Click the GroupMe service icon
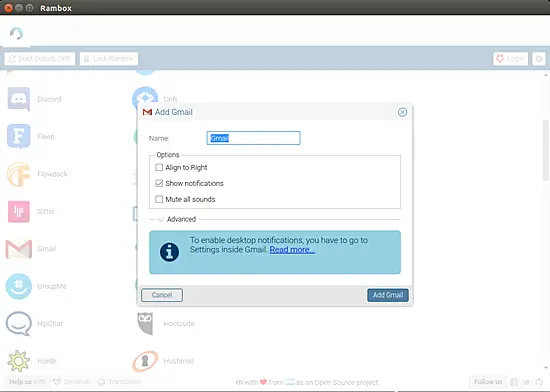The image size is (550, 392). [x=19, y=286]
